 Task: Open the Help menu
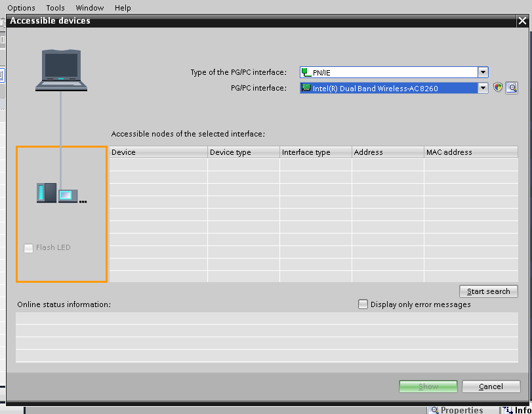(x=123, y=7)
